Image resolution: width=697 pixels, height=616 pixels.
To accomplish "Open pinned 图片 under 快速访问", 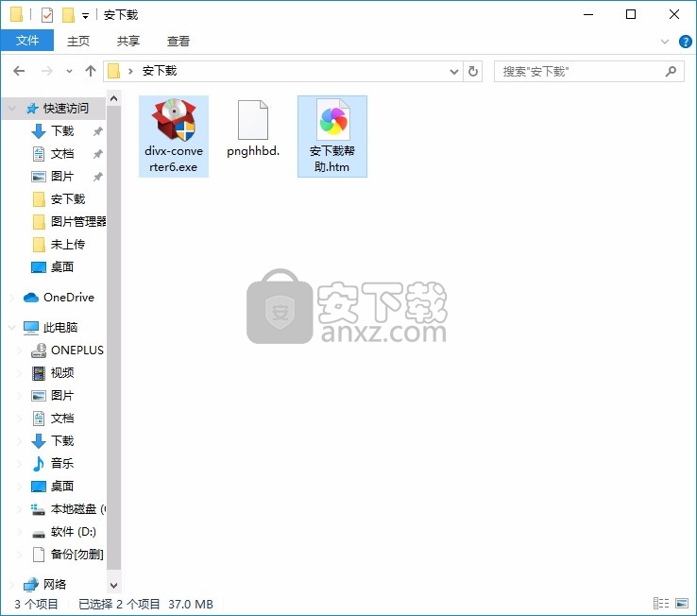I will (x=61, y=176).
